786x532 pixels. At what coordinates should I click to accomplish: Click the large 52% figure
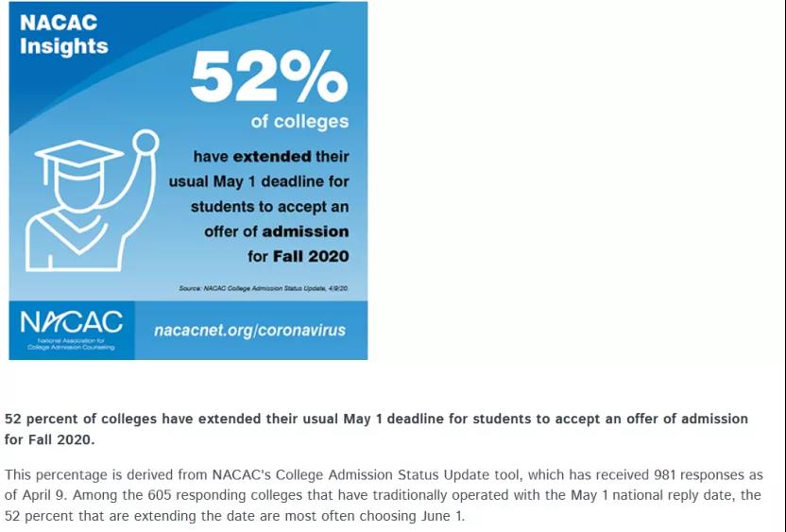pyautogui.click(x=268, y=77)
